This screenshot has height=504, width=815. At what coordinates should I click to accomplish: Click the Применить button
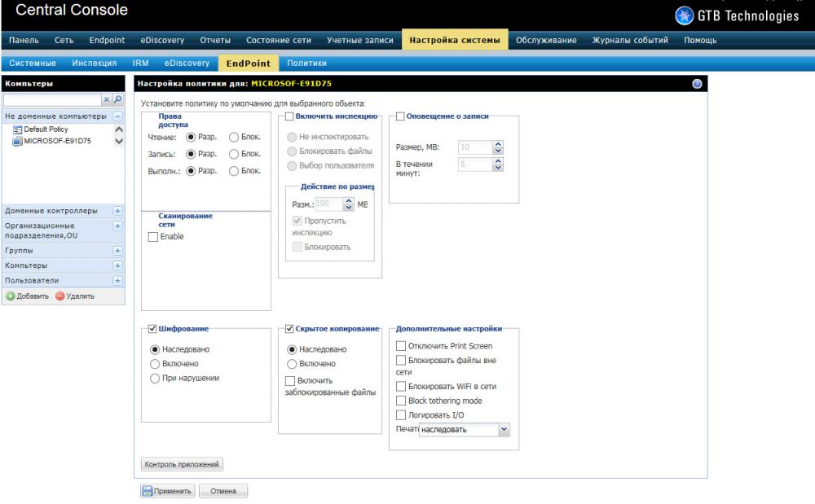[167, 491]
